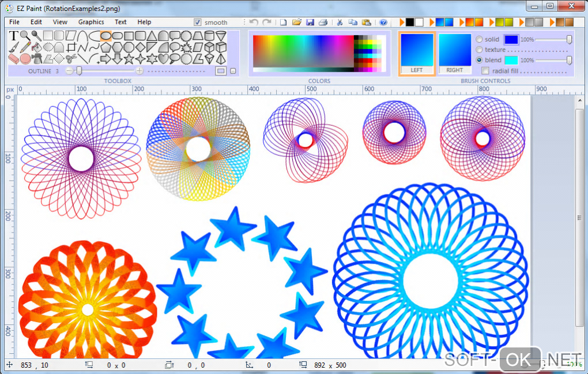Viewport: 588px width, 374px height.
Task: Click the outline width slider handle
Action: click(79, 70)
